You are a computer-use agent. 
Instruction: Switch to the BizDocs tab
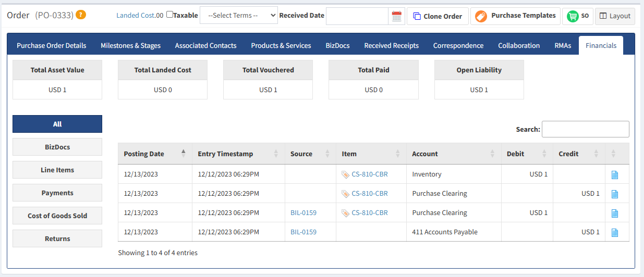click(337, 45)
